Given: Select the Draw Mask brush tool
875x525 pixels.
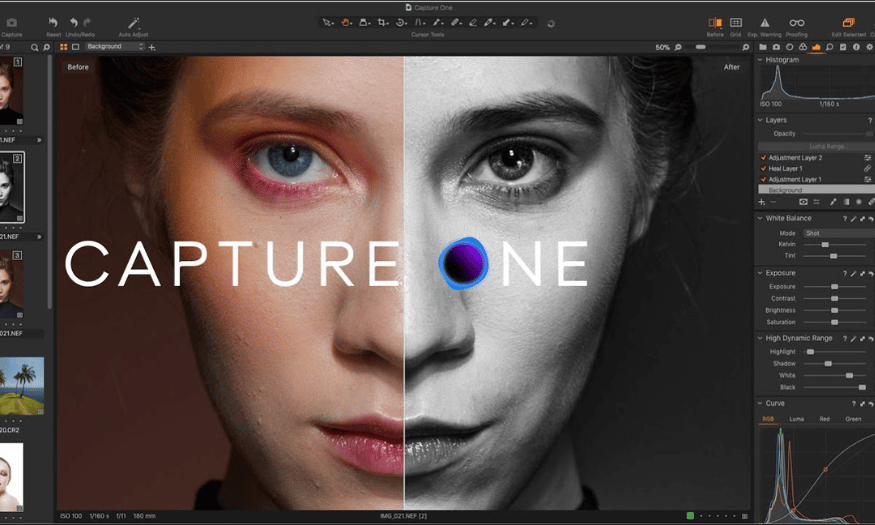Looking at the screenshot, I should (833, 202).
